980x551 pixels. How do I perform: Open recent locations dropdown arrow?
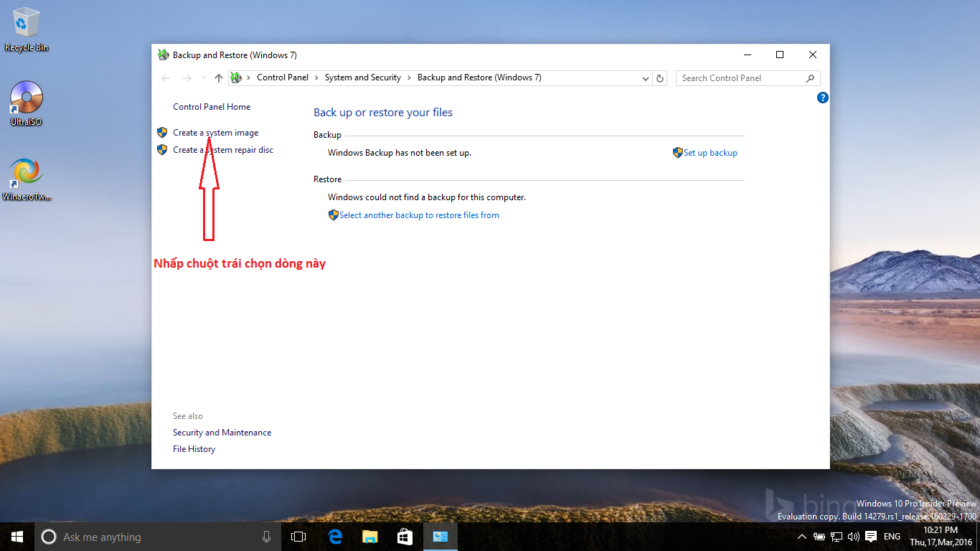coord(204,78)
